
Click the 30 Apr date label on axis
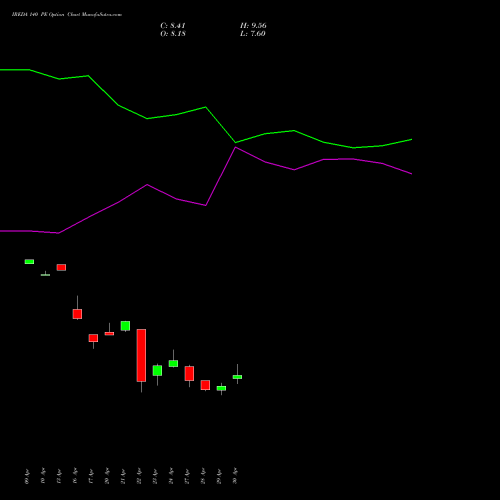pos(235,476)
